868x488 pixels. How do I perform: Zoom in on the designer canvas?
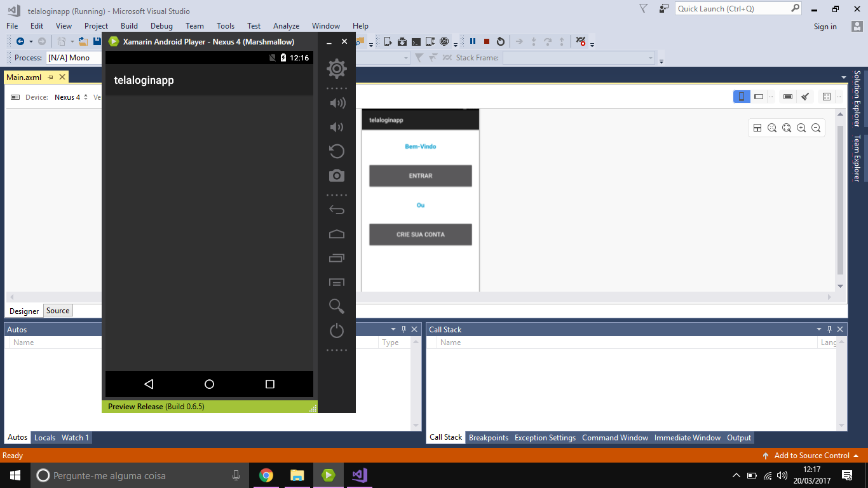(801, 128)
